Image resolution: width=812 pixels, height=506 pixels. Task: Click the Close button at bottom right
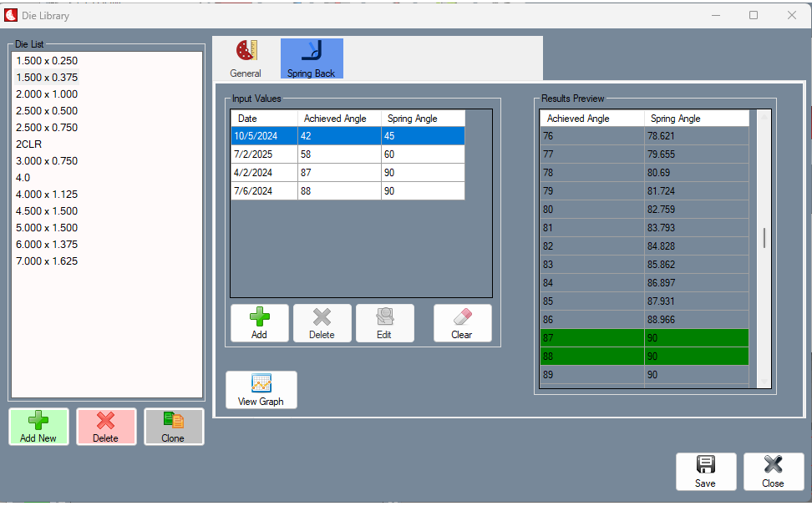coord(774,471)
